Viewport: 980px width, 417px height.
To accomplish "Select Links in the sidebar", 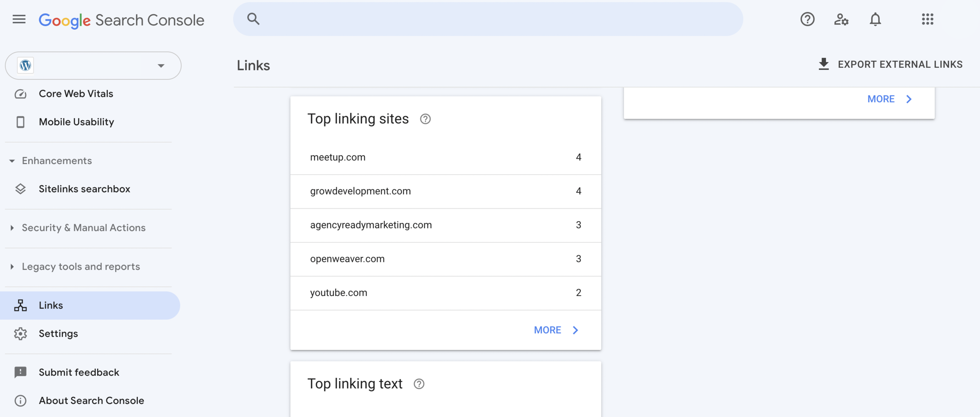I will tap(90, 305).
